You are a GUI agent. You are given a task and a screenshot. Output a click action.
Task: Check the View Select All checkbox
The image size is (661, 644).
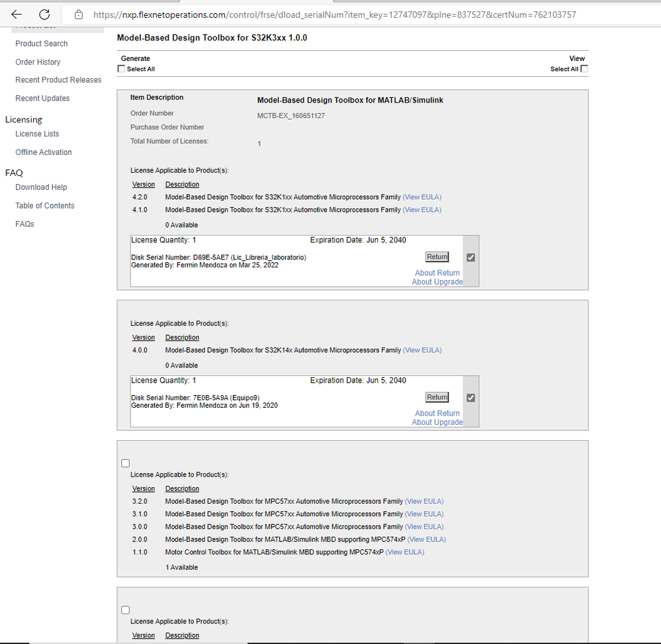click(x=584, y=69)
